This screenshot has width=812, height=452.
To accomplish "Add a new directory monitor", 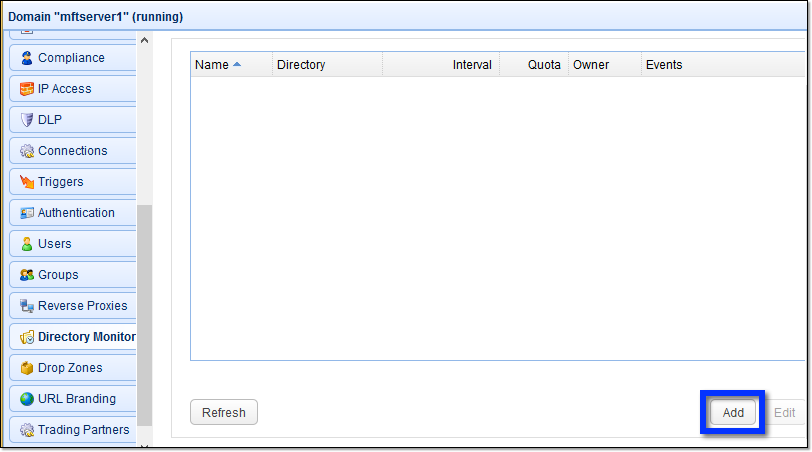I will pos(733,413).
